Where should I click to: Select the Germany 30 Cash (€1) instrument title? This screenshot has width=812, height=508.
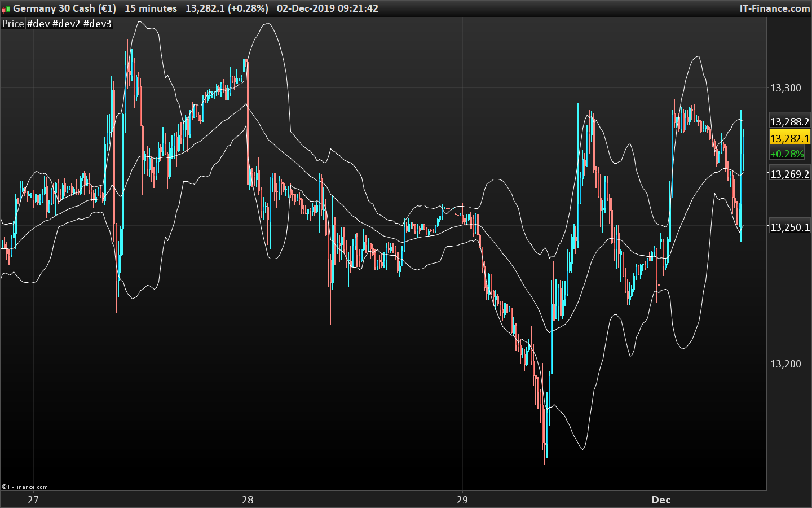pos(65,8)
